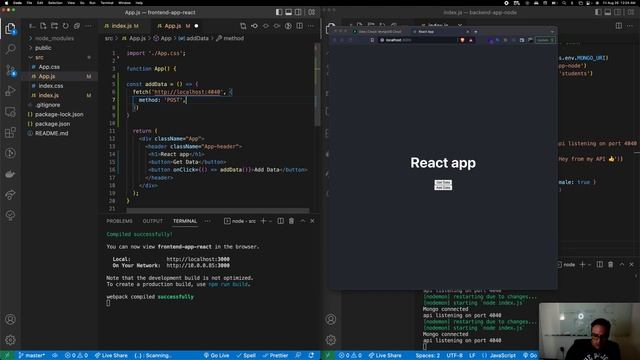This screenshot has height=360, width=640.
Task: Click New File icon in the Explorer header
Action: coord(43,26)
